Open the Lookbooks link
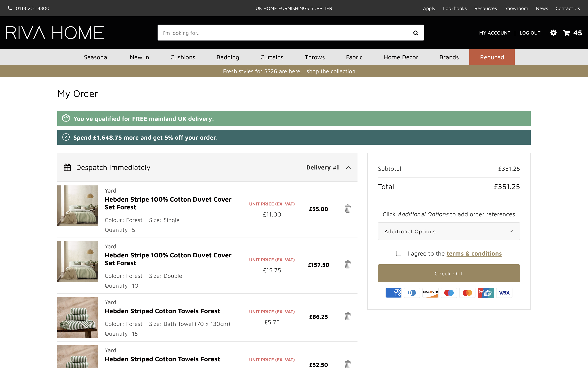This screenshot has width=588, height=368. [455, 8]
